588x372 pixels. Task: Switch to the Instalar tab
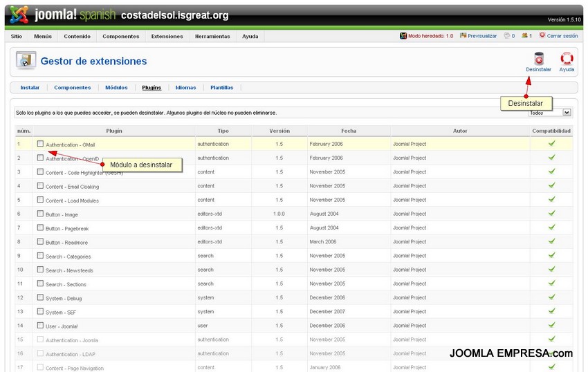(30, 87)
